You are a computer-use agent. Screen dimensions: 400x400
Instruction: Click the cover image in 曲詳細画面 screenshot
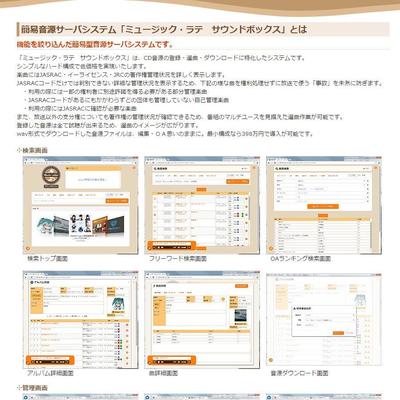coord(241,315)
